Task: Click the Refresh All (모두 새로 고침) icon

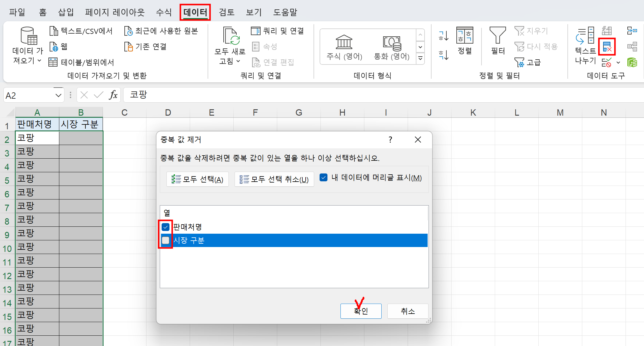Action: coord(231,36)
